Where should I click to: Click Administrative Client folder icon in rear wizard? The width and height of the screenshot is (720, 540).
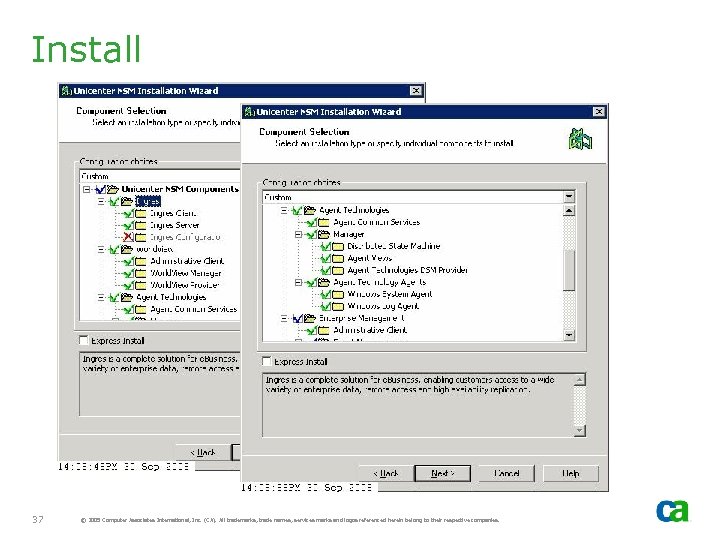click(141, 261)
